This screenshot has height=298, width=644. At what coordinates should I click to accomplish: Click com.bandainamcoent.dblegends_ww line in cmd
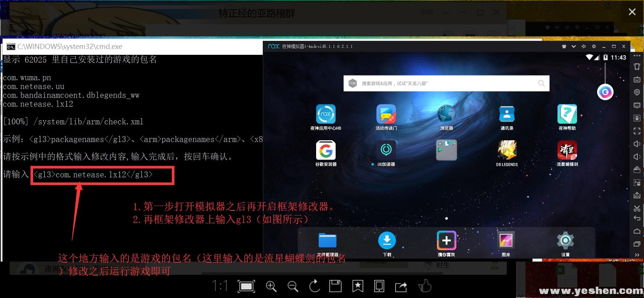point(71,95)
